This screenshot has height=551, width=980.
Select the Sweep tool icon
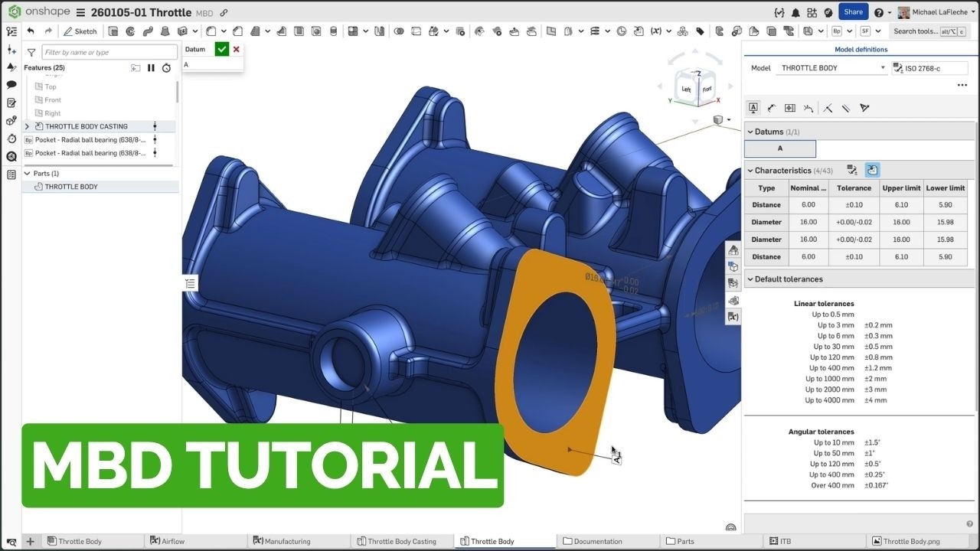148,31
